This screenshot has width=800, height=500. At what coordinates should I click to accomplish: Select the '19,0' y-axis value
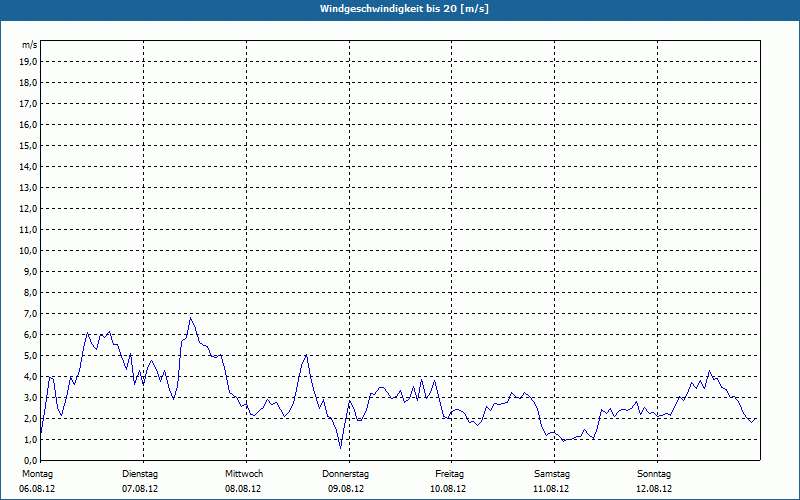click(x=28, y=62)
